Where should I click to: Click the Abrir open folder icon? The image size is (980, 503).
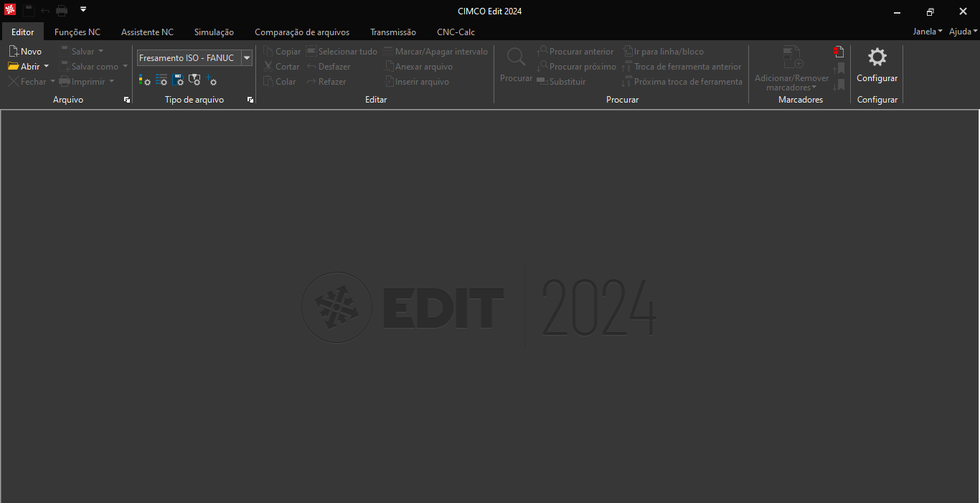click(x=13, y=67)
